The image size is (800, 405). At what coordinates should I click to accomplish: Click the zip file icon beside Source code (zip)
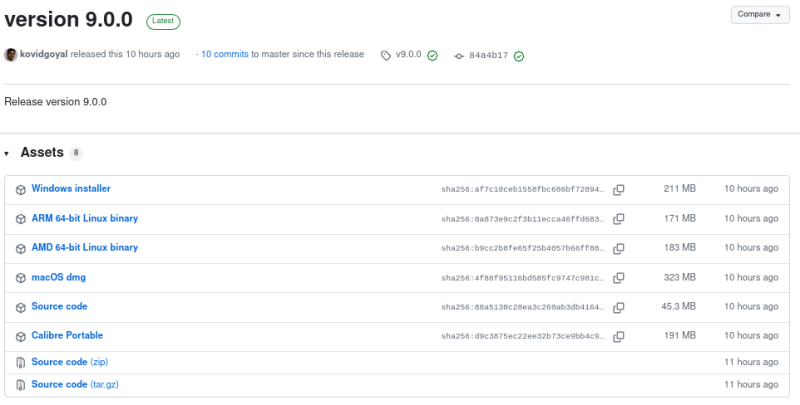20,363
